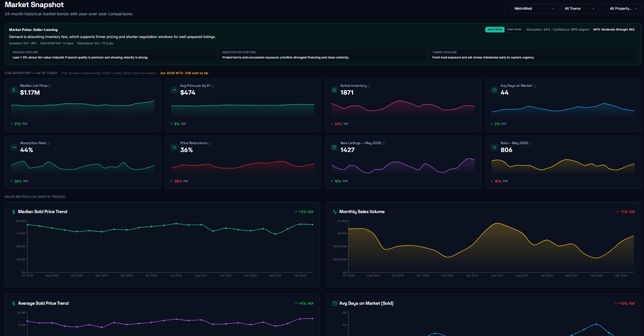644x336 pixels.
Task: Open the All Towns dropdown
Action: click(x=579, y=9)
